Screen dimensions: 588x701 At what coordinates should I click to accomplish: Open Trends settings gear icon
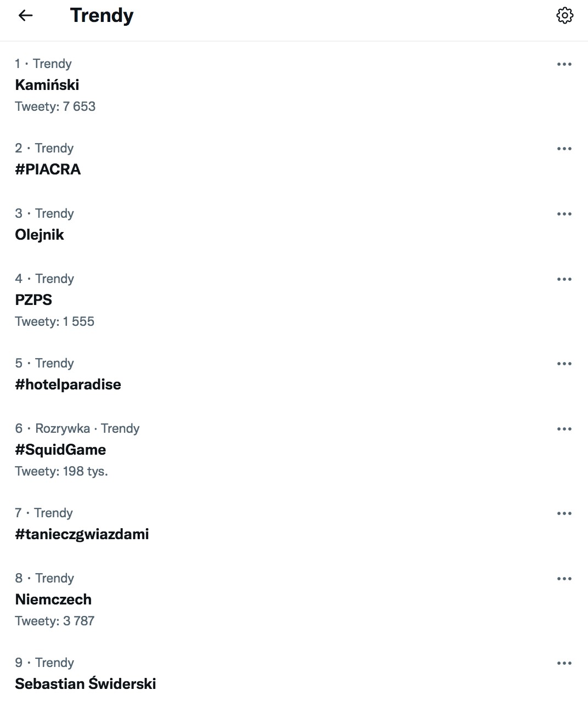pyautogui.click(x=564, y=15)
